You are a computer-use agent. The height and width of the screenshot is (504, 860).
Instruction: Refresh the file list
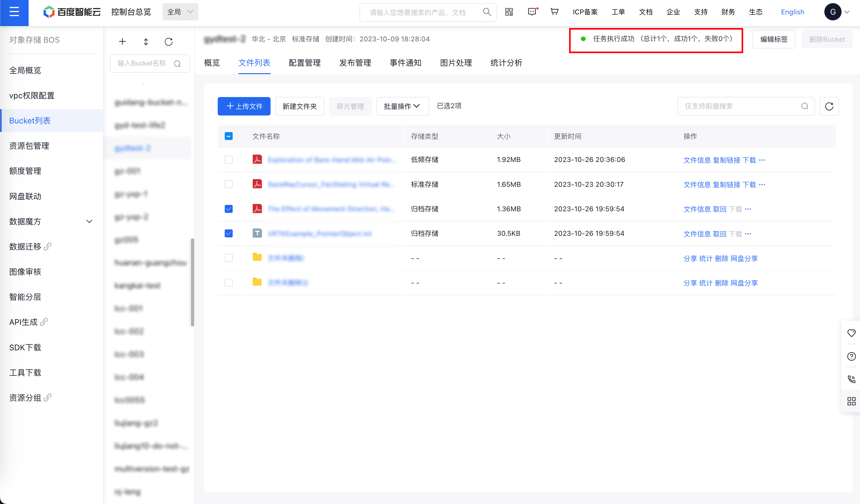tap(829, 106)
